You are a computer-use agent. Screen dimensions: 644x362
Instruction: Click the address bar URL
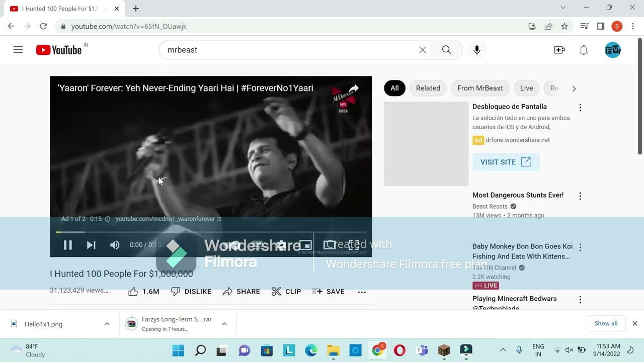[x=129, y=26]
